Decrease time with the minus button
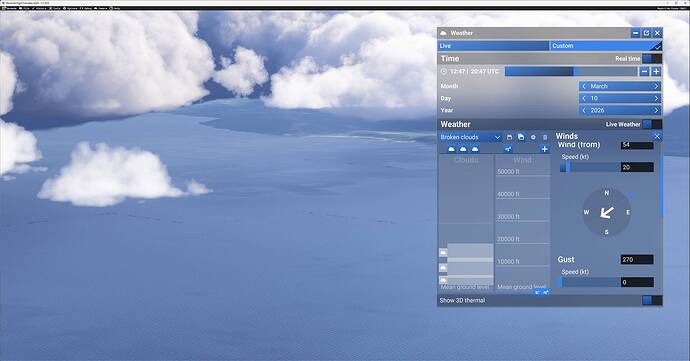Image resolution: width=690 pixels, height=361 pixels. 644,71
